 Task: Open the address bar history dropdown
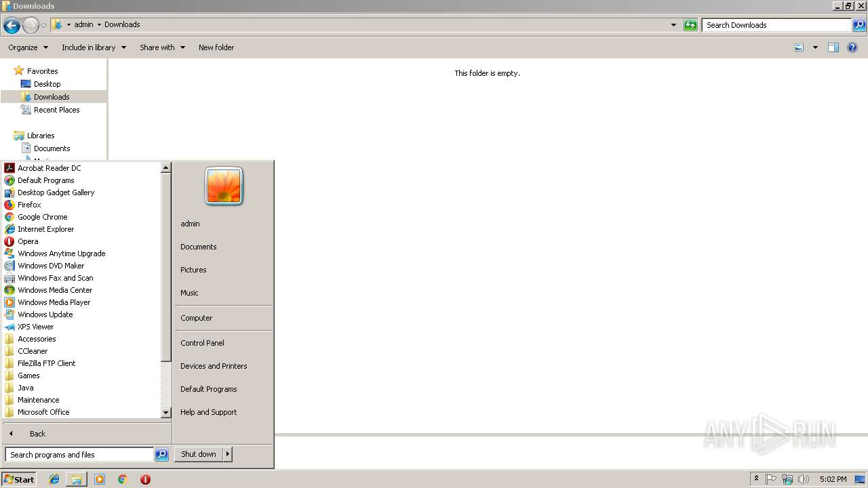pos(673,25)
